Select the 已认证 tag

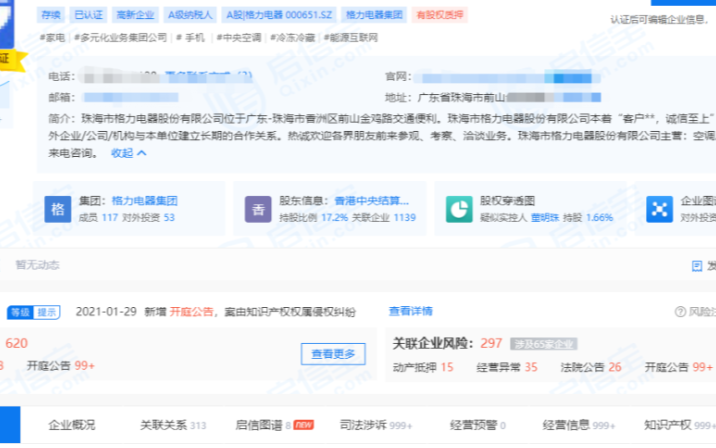89,15
